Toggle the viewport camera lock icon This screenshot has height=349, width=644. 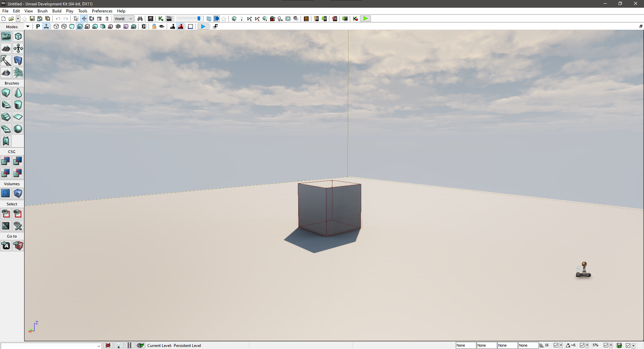coord(154,27)
